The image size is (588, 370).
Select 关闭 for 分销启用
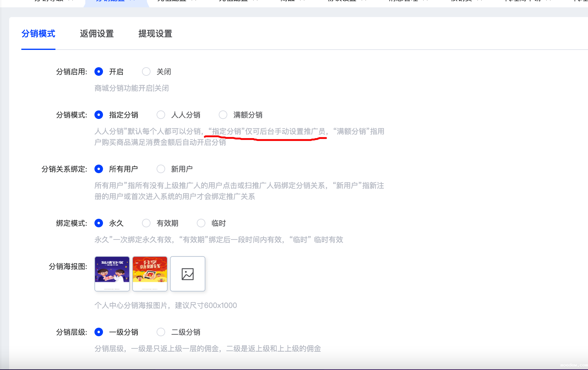tap(146, 72)
